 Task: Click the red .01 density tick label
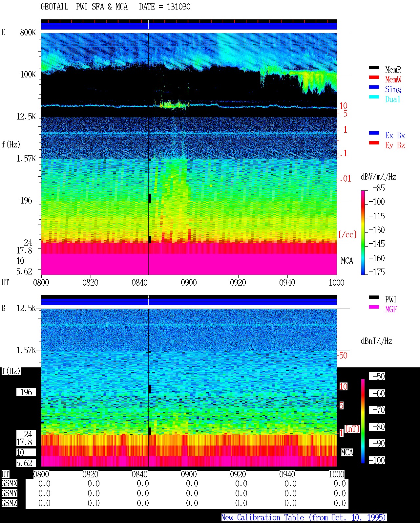(x=345, y=179)
